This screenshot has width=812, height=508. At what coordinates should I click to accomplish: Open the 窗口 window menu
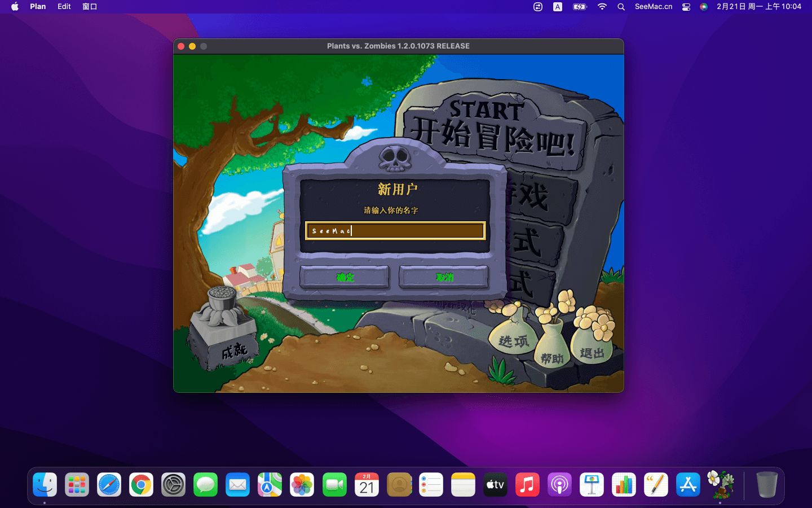click(90, 7)
